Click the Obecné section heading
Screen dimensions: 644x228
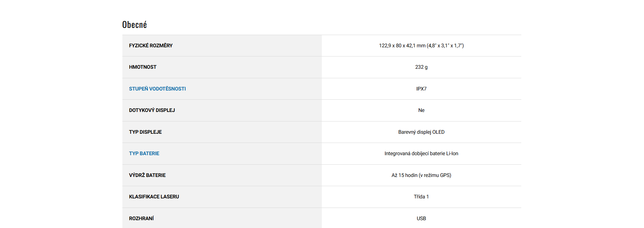point(134,25)
